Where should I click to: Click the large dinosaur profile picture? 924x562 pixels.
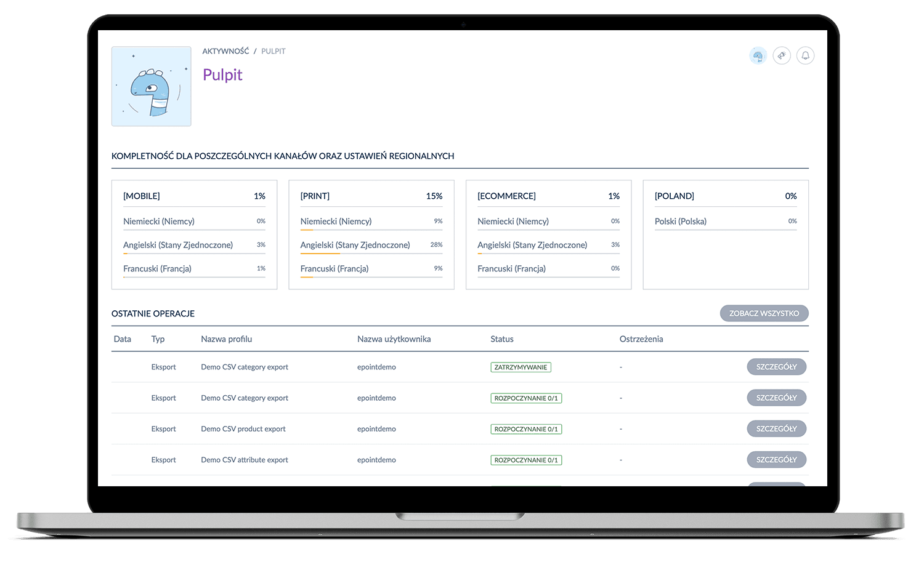(152, 87)
